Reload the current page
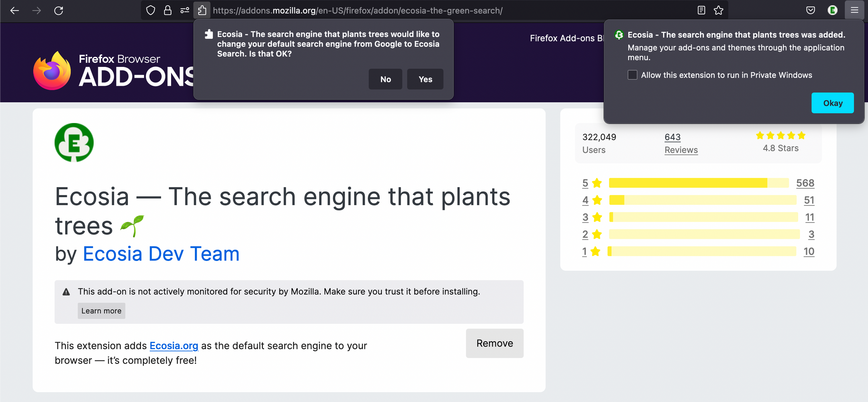868x402 pixels. point(59,10)
